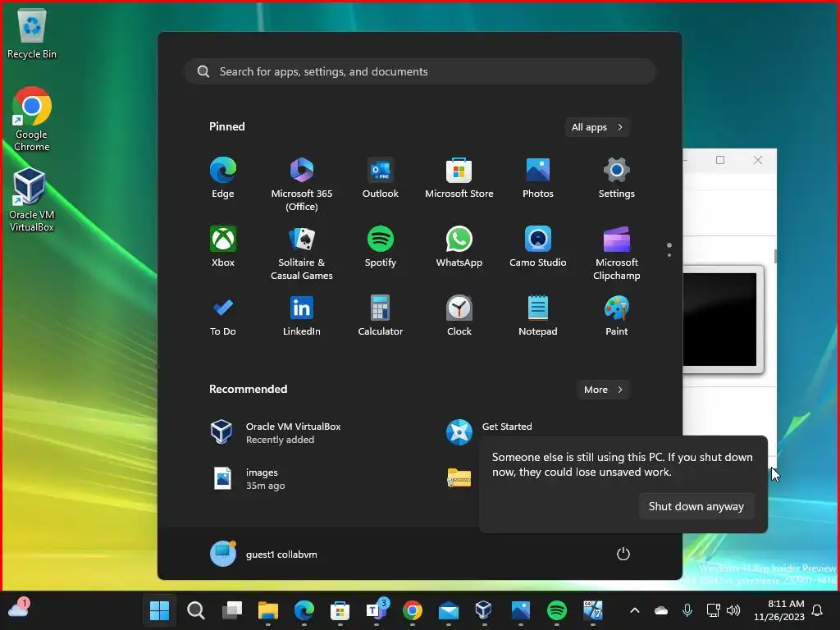
Task: Open Microsoft Clipchamp
Action: tap(617, 253)
